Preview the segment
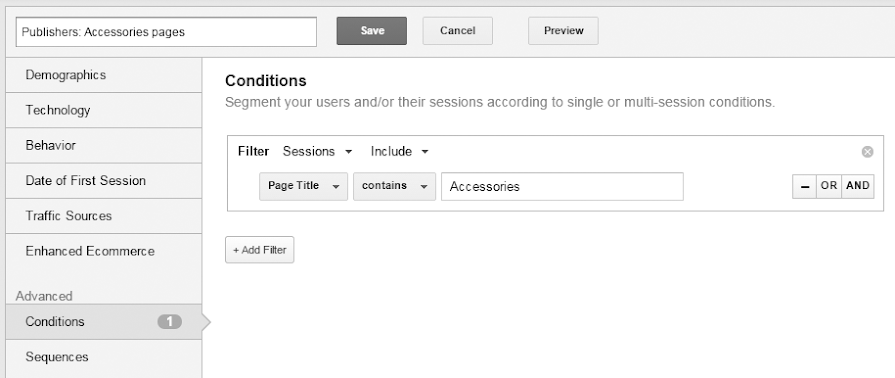The height and width of the screenshot is (378, 895). coord(563,31)
